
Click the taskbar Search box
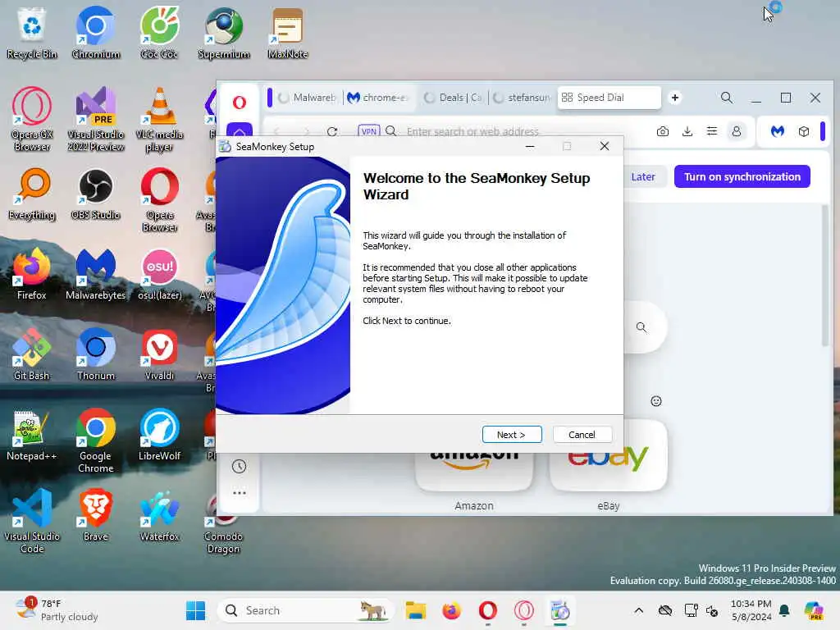click(306, 610)
